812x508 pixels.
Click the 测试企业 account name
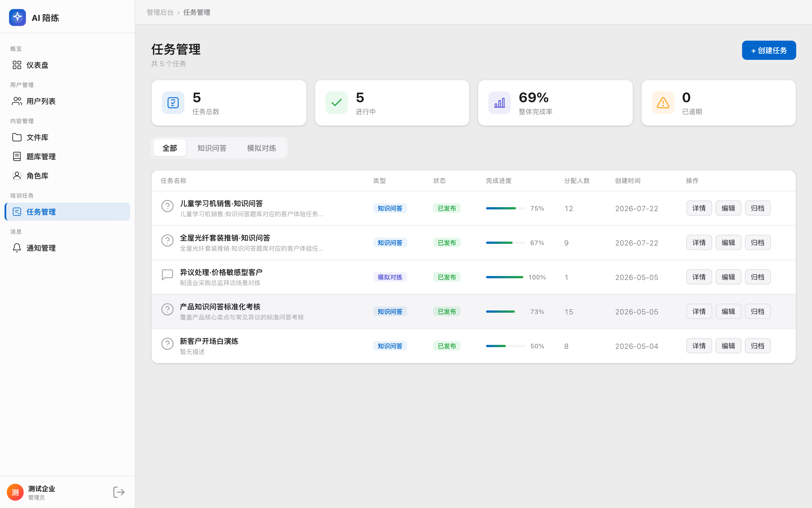point(42,489)
